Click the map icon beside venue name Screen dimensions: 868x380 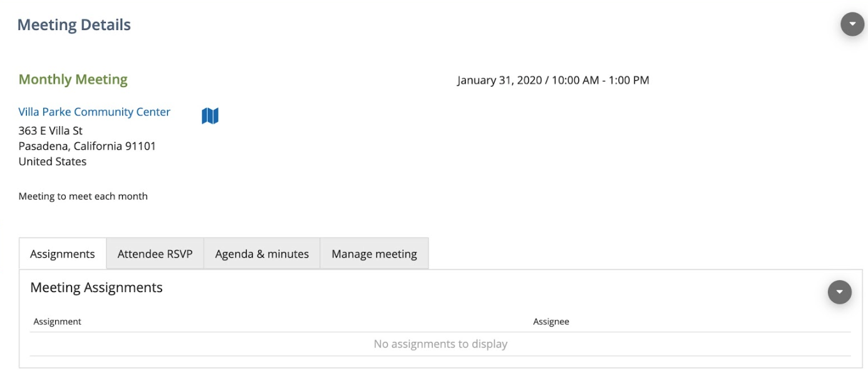coord(210,116)
